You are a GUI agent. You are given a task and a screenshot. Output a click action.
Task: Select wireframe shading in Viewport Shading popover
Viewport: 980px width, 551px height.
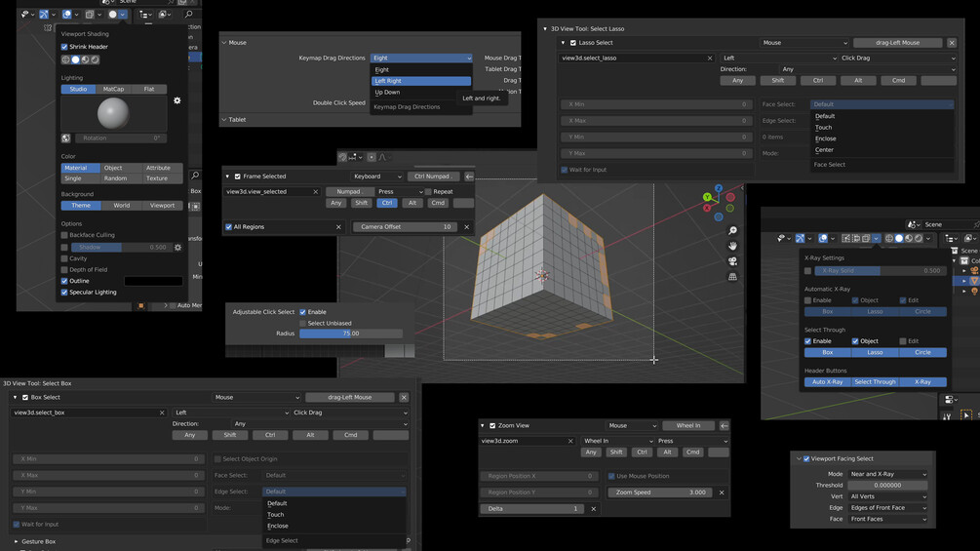(x=65, y=59)
